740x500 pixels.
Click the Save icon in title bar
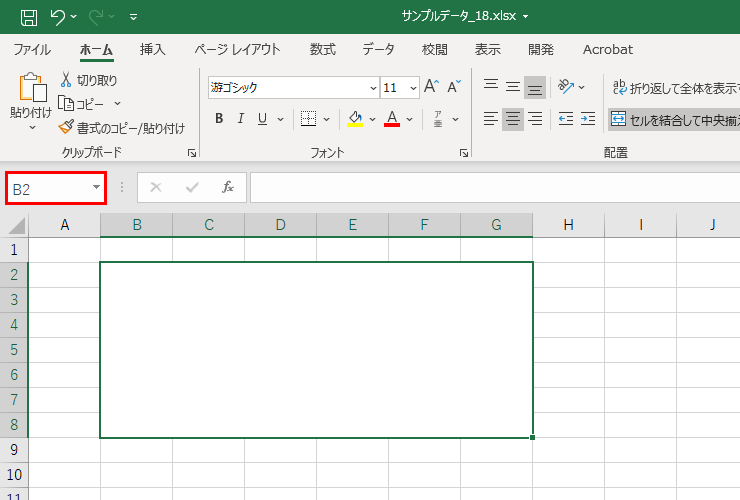coord(29,17)
